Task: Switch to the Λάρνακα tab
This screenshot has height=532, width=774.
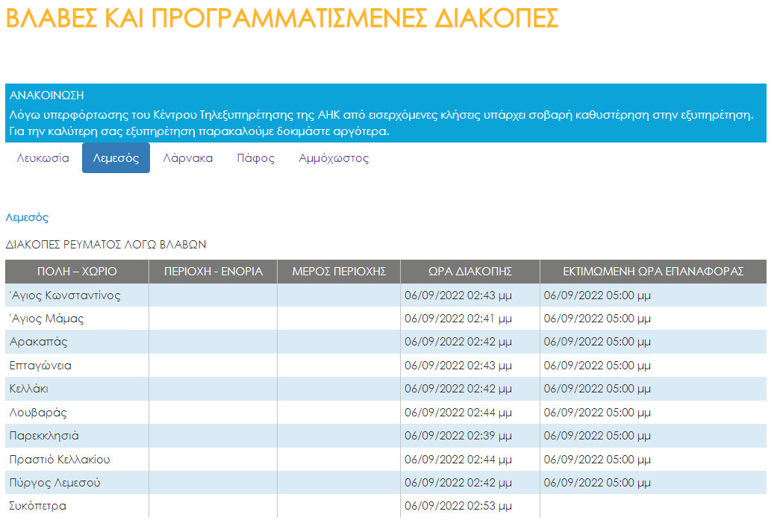Action: pyautogui.click(x=188, y=158)
